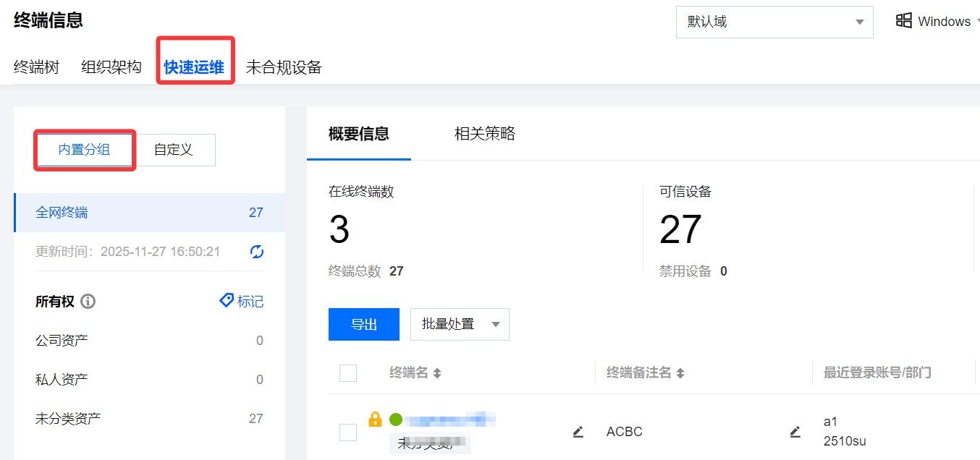Viewport: 980px width, 460px height.
Task: Click the orange lock icon in the first row
Action: pos(375,419)
